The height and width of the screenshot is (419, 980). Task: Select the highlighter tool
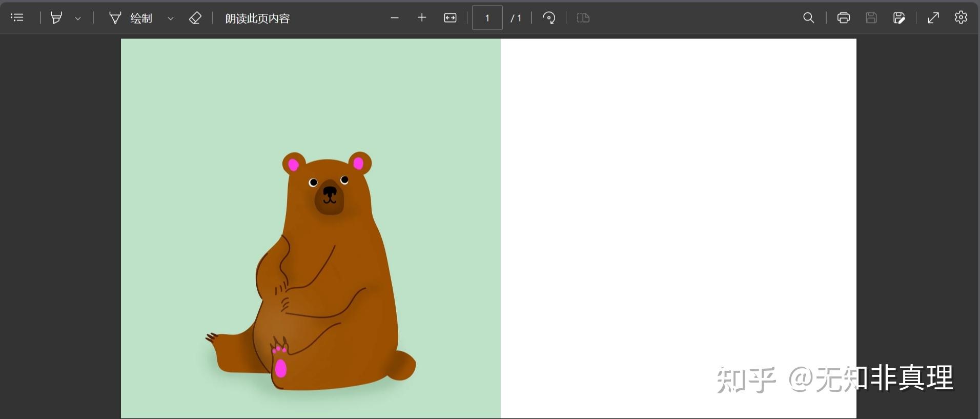tap(56, 18)
